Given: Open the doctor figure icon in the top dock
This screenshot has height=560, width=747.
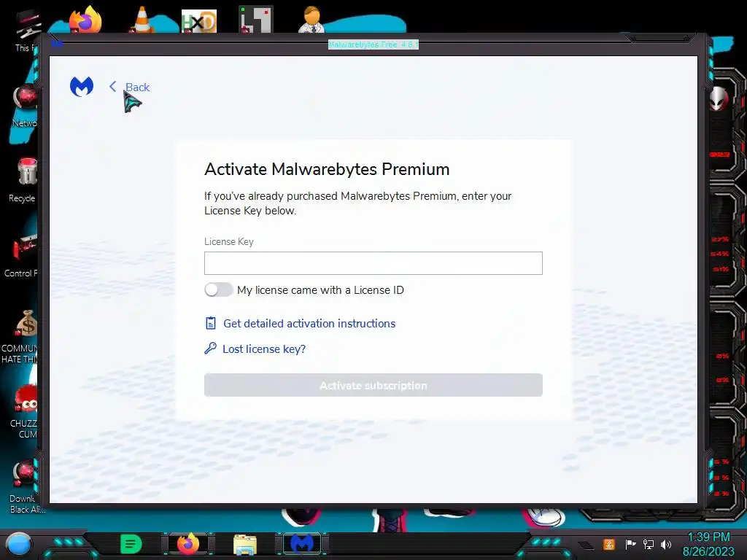Looking at the screenshot, I should 311,20.
